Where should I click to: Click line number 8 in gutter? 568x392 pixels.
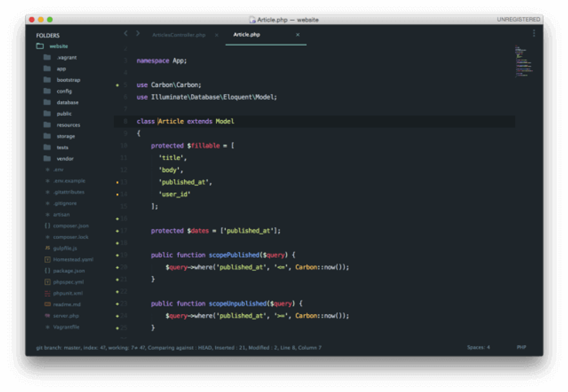click(125, 122)
